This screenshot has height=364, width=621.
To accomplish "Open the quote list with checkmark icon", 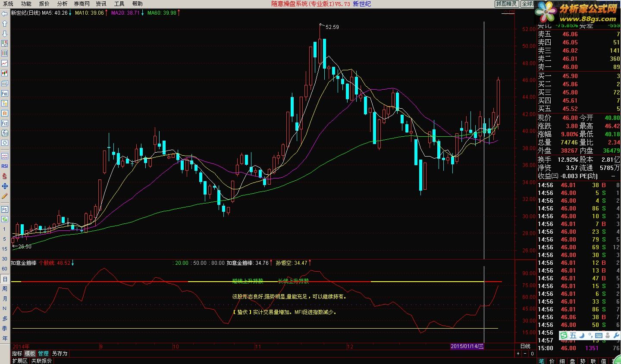I will click(x=5, y=44).
